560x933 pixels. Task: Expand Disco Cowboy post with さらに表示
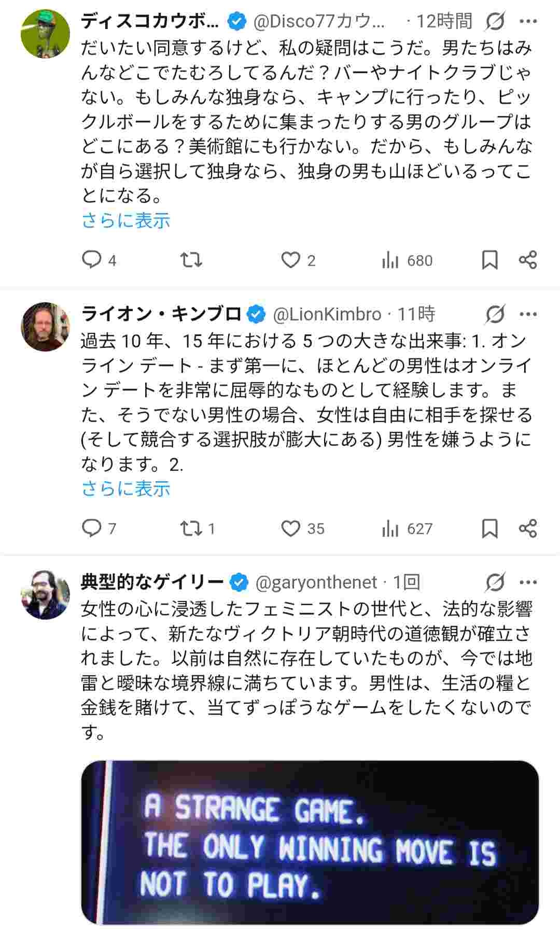point(126,220)
